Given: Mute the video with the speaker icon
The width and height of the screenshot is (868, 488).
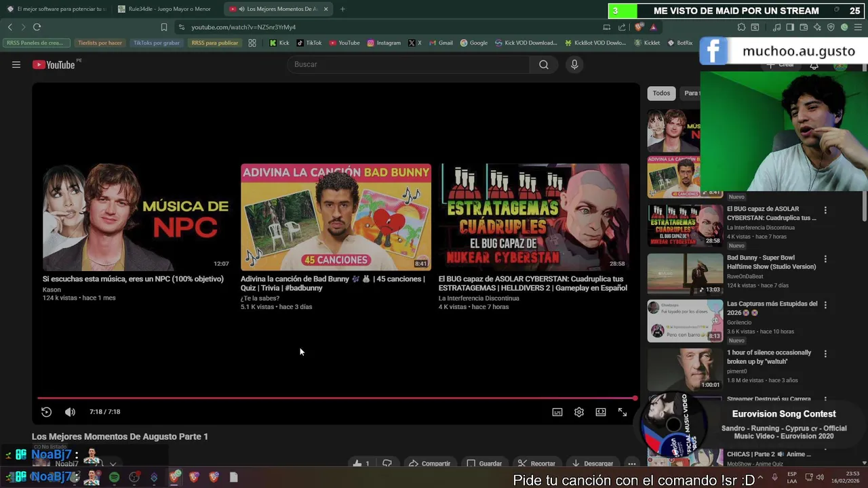Looking at the screenshot, I should pyautogui.click(x=70, y=412).
